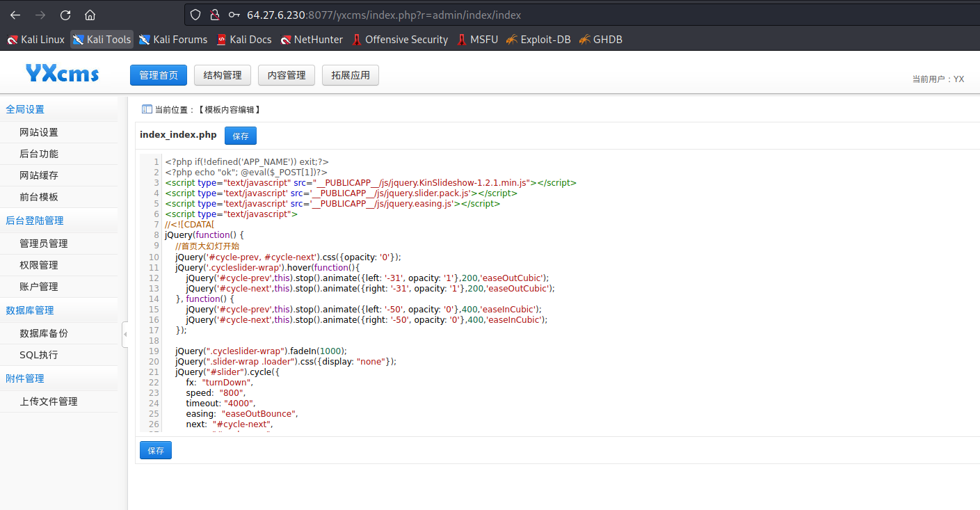Click the 全局设置 section header
This screenshot has height=510, width=980.
[x=25, y=109]
